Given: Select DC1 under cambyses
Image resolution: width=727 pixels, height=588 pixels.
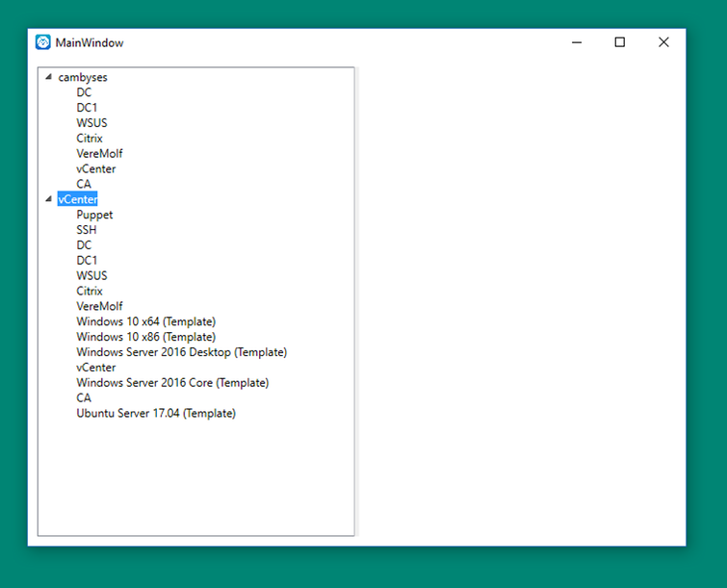Looking at the screenshot, I should click(x=87, y=108).
